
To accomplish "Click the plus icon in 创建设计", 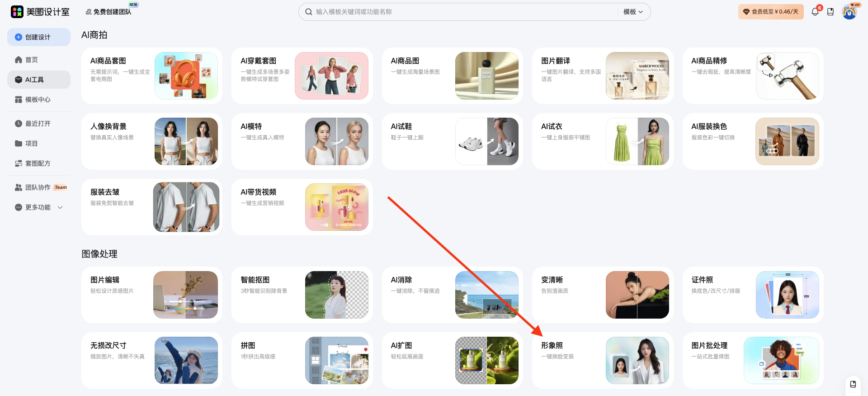I will 19,37.
